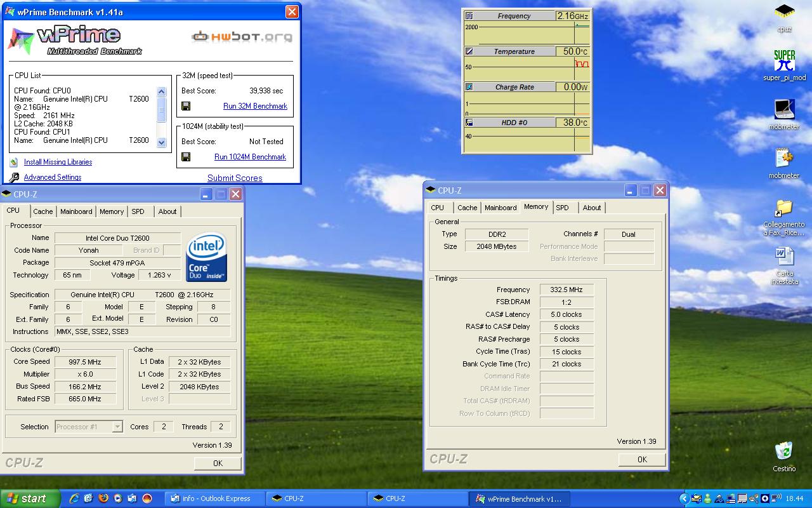812x508 pixels.
Task: Click OK in the CPU-Z processor window
Action: pyautogui.click(x=218, y=463)
